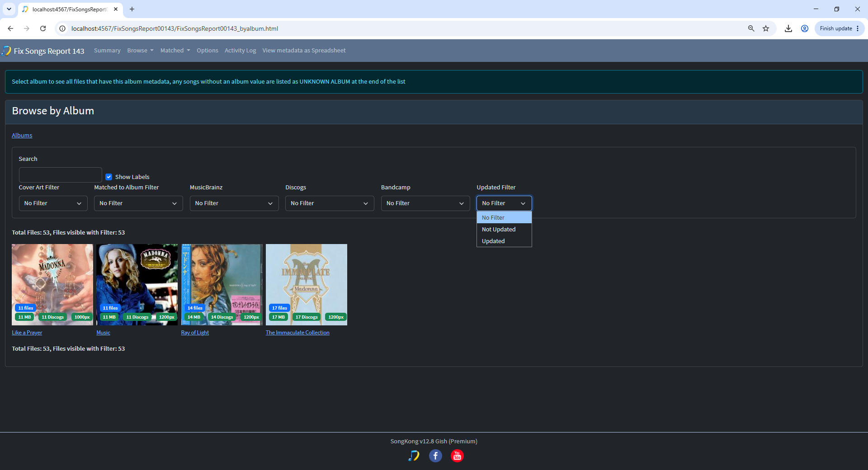868x470 pixels.
Task: Click the 17 Discogs badge
Action: (x=307, y=317)
